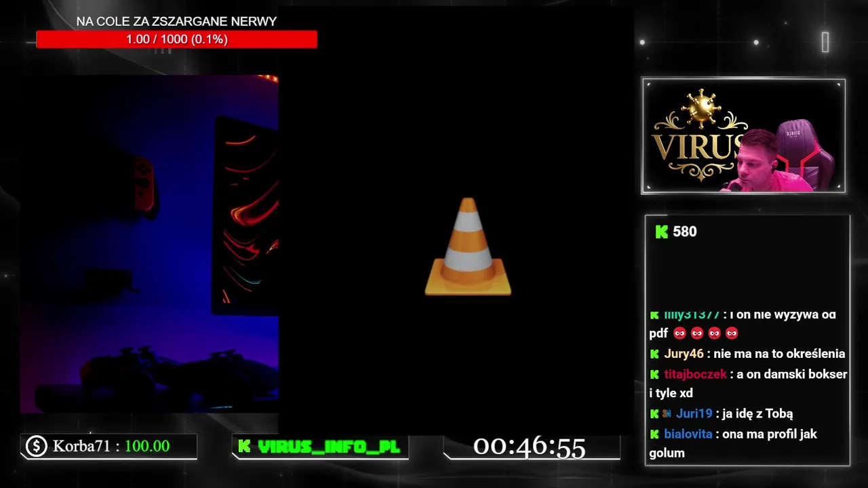Viewport: 868px width, 488px height.
Task: Click the red donation goal progress bar
Action: (176, 39)
